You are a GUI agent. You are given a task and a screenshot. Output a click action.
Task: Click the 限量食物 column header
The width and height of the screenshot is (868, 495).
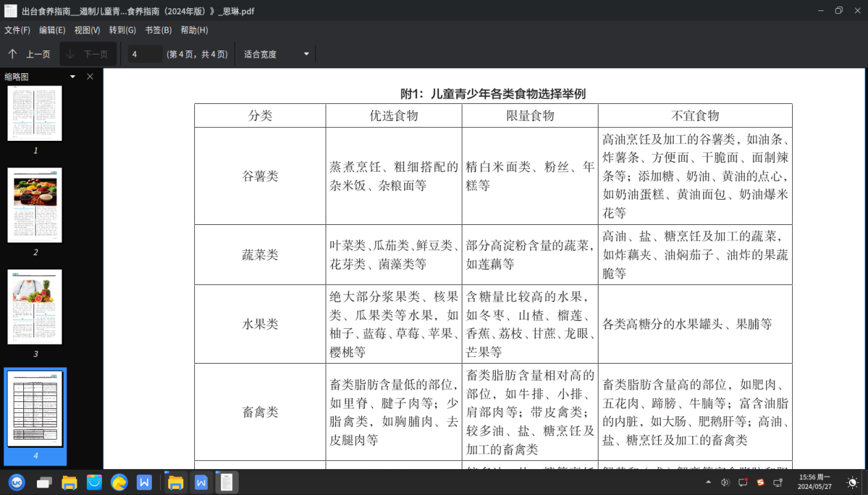530,116
